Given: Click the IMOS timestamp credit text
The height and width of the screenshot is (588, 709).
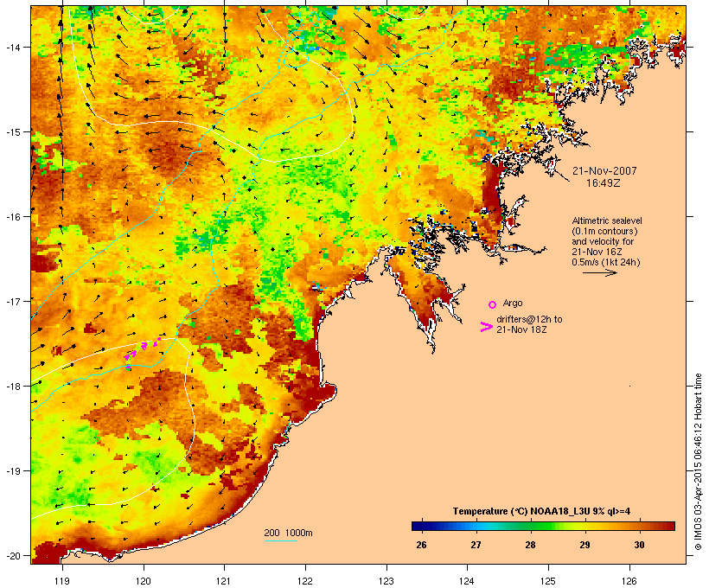Looking at the screenshot, I should coord(698,462).
